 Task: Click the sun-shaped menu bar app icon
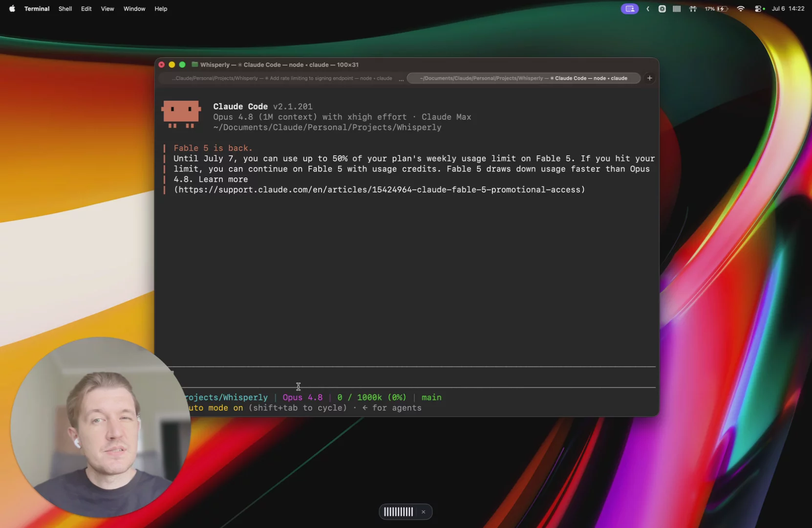tap(662, 9)
